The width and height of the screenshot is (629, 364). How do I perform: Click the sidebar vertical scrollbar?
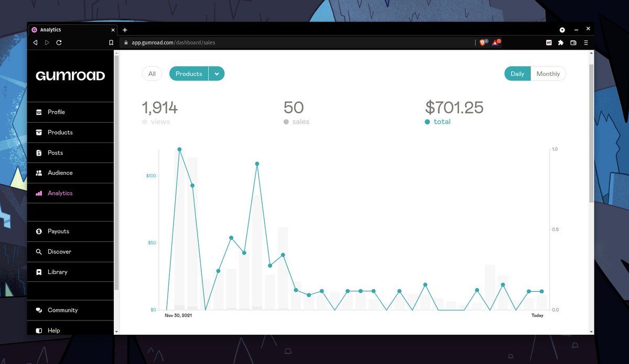(117, 173)
